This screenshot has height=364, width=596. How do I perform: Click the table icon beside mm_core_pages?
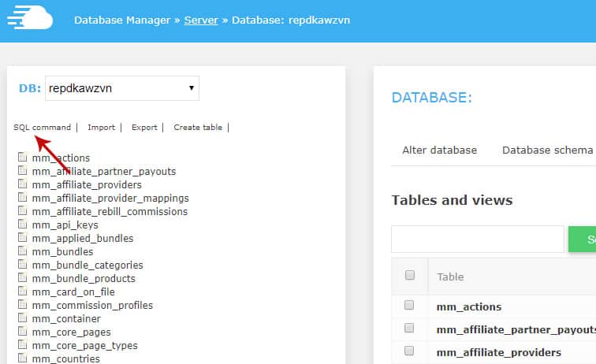pyautogui.click(x=23, y=332)
